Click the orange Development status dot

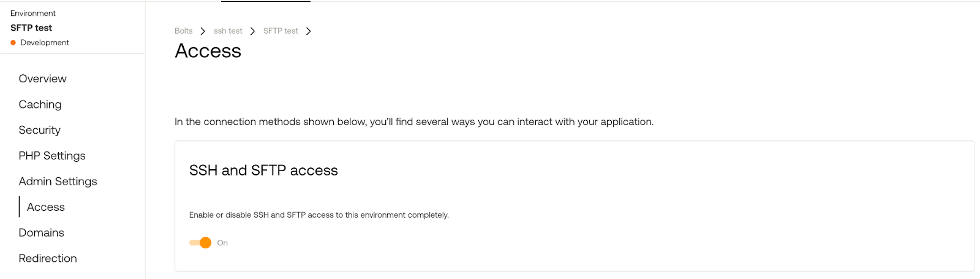[13, 43]
